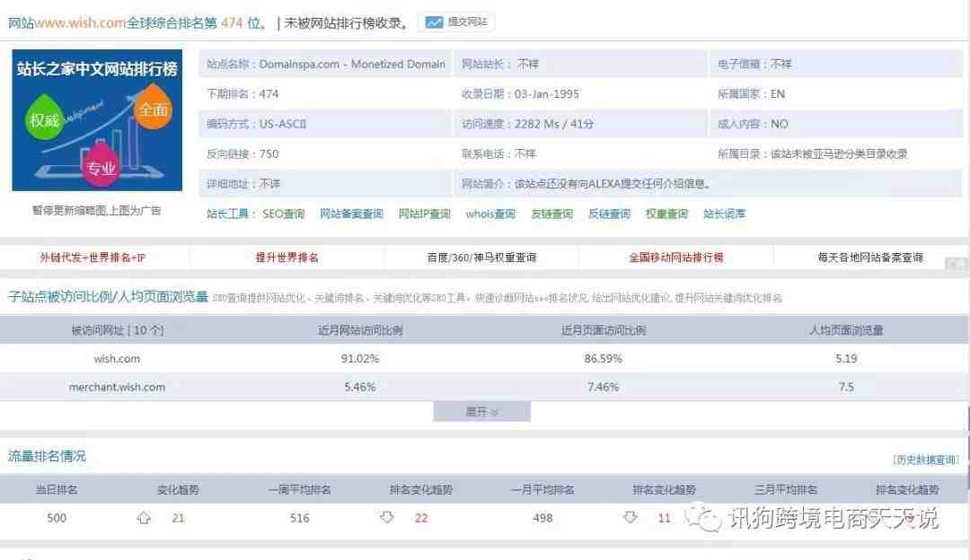This screenshot has width=970, height=560.
Task: Click the 暂停更新缩略图 caption under banner
Action: (96, 210)
